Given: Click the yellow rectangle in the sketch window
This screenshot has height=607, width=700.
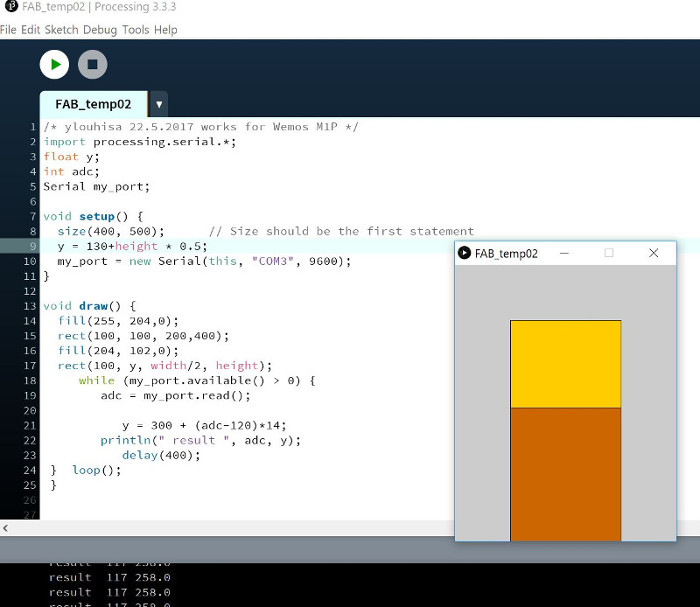Looking at the screenshot, I should tap(566, 364).
